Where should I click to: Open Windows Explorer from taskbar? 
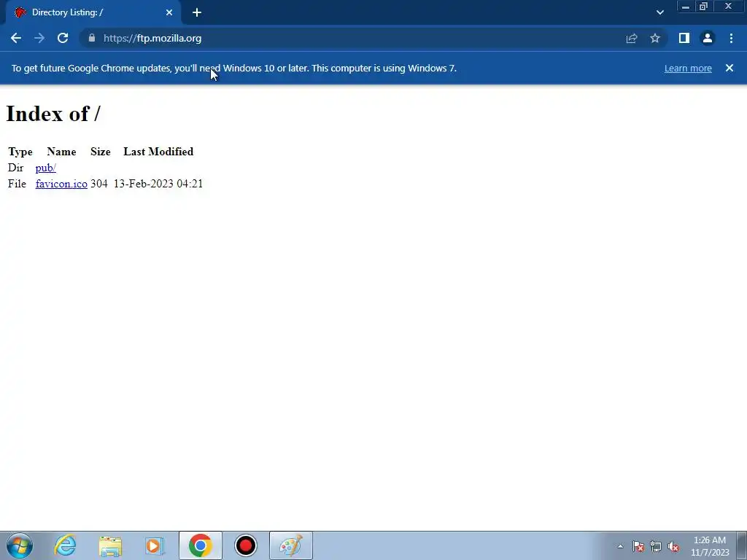111,545
